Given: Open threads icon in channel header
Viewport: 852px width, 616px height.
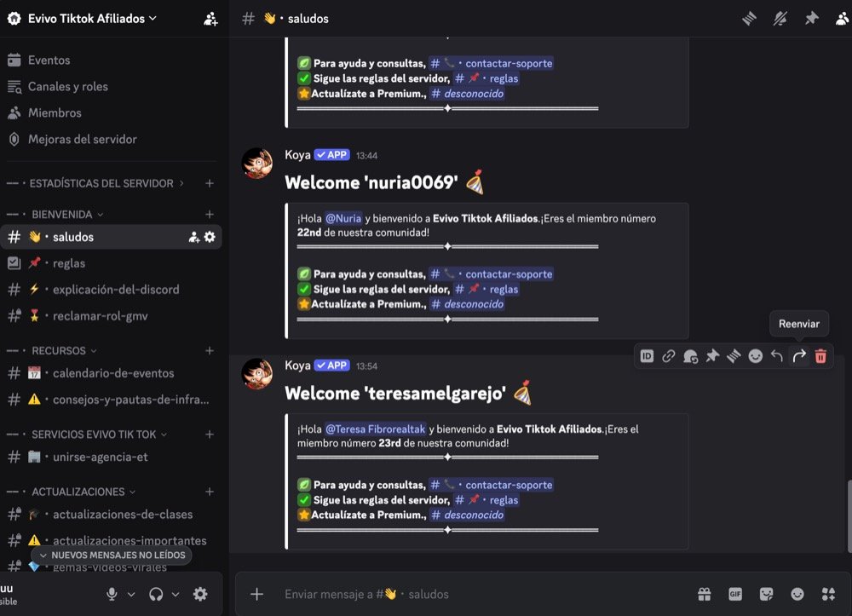Looking at the screenshot, I should coord(749,19).
